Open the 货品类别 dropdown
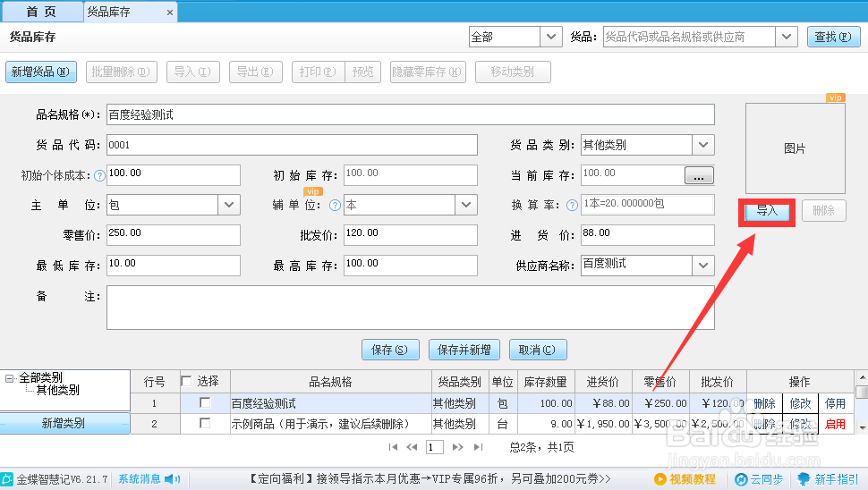 click(x=703, y=145)
